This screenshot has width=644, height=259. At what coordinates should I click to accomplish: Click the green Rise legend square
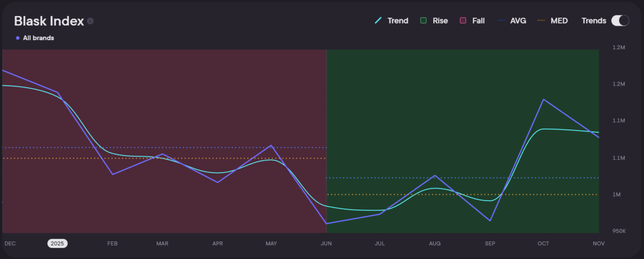tap(424, 21)
